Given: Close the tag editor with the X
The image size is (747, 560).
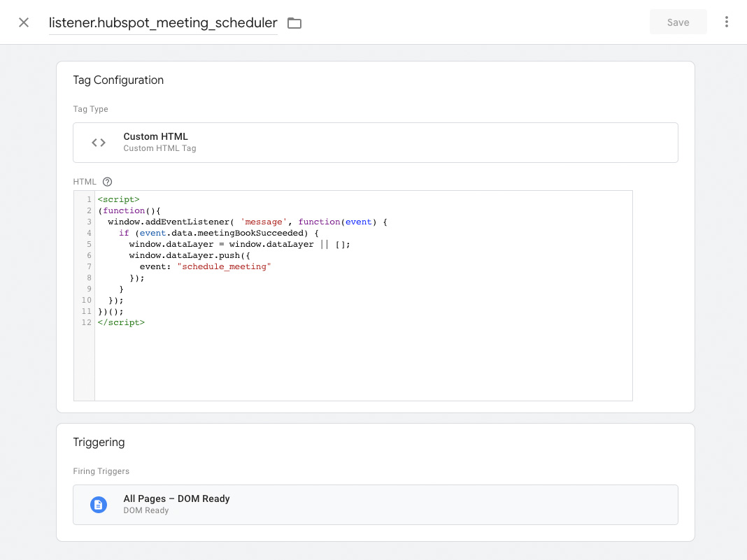Looking at the screenshot, I should [23, 22].
